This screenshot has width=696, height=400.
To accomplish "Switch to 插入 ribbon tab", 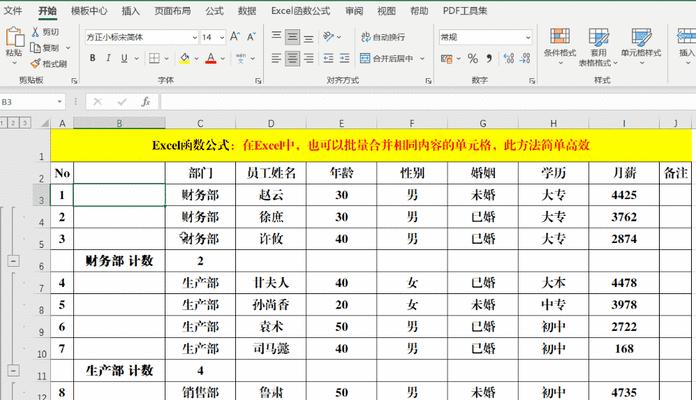I will coord(130,11).
